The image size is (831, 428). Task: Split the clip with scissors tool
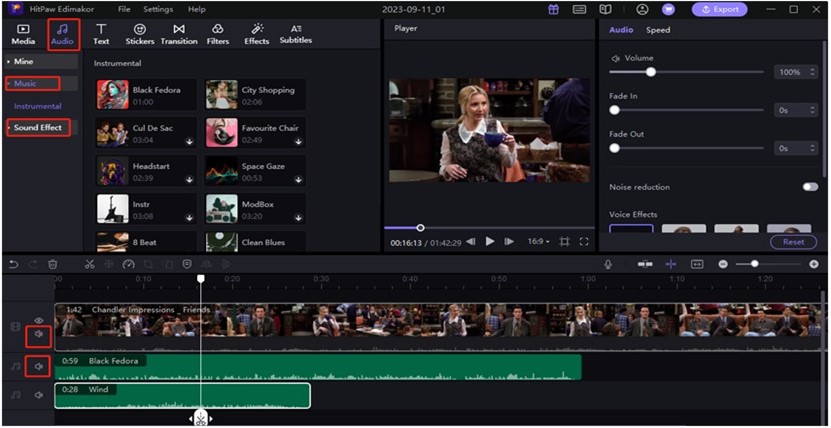tap(89, 264)
